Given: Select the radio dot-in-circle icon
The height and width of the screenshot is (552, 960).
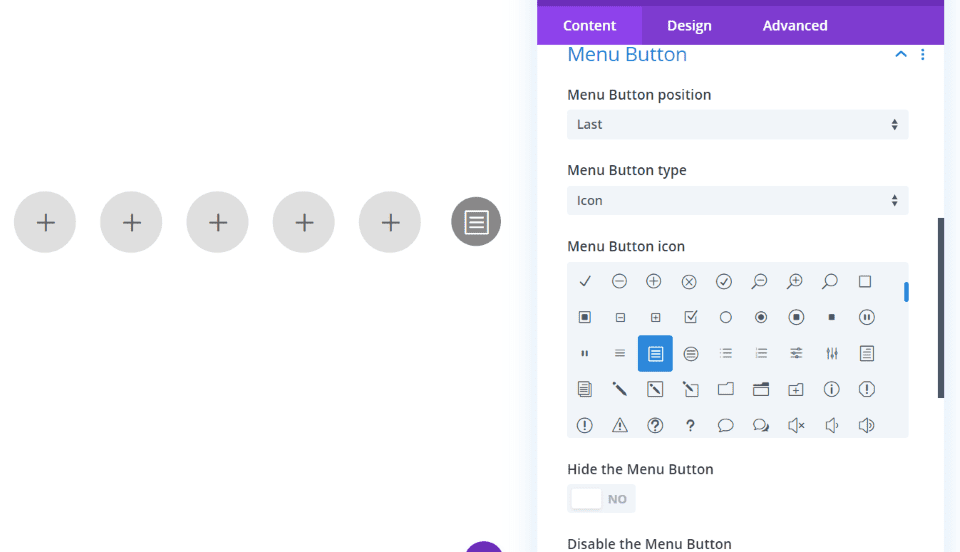Looking at the screenshot, I should coord(761,317).
